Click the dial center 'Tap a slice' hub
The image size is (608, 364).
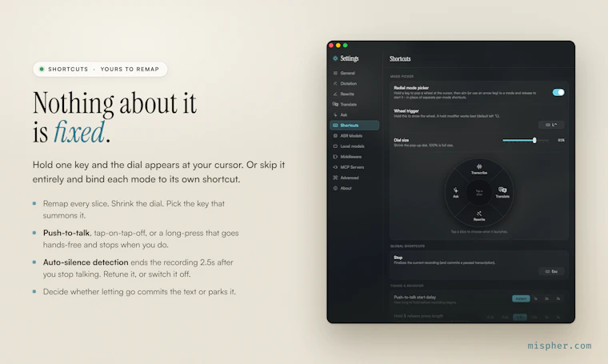pos(479,192)
